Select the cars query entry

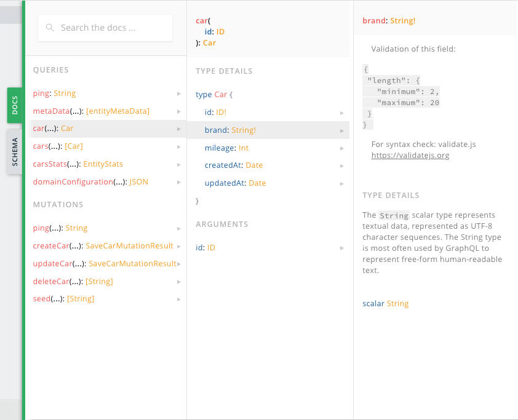(x=58, y=146)
